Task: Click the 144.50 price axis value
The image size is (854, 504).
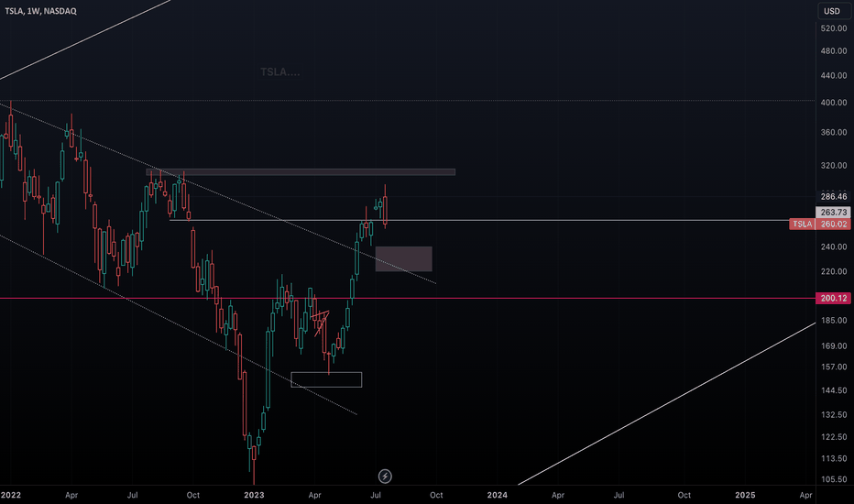Action: (833, 390)
